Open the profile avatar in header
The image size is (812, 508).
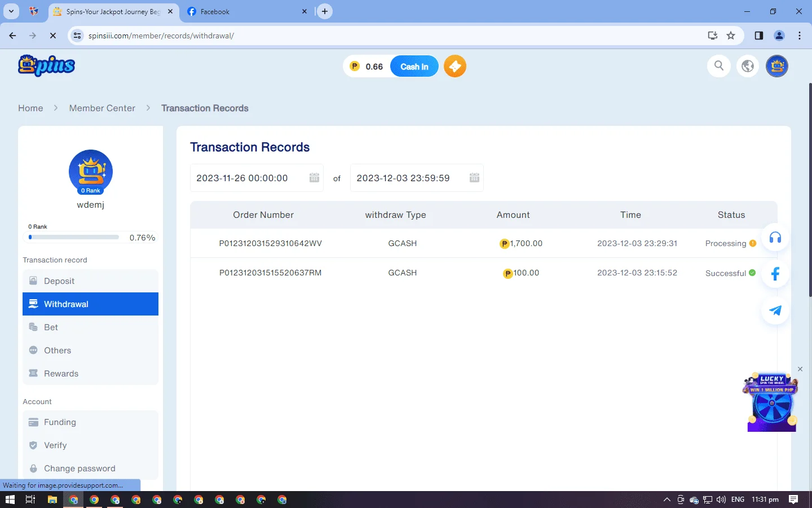click(777, 66)
